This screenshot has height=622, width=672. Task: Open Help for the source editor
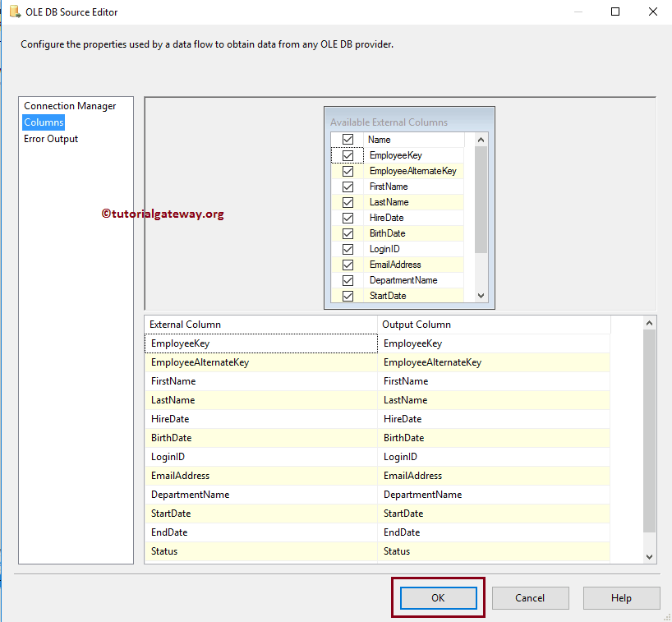[621, 597]
